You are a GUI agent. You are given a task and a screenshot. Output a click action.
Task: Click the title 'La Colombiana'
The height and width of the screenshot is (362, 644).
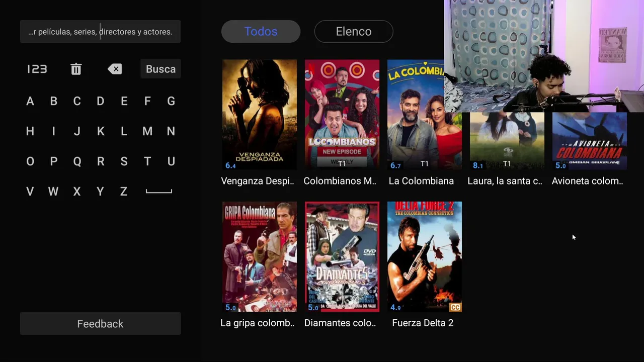421,181
